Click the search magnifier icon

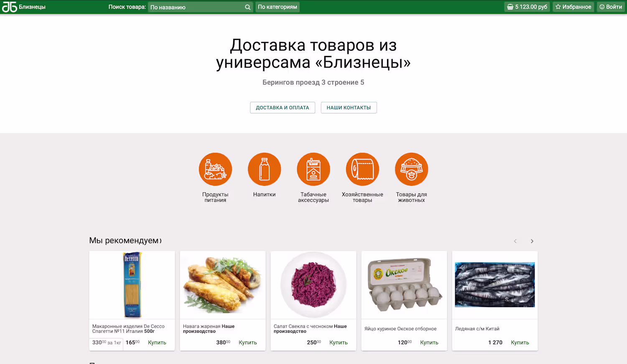click(x=247, y=7)
